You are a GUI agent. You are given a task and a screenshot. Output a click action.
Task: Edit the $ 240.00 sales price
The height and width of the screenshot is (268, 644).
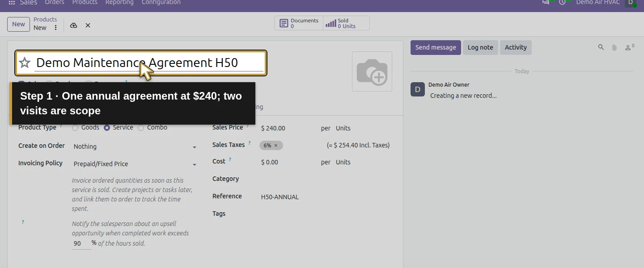coord(288,128)
